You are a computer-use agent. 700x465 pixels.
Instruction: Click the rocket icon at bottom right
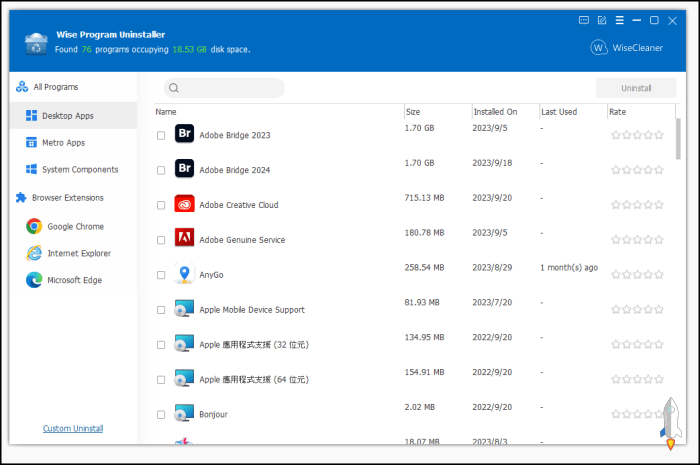(x=671, y=423)
